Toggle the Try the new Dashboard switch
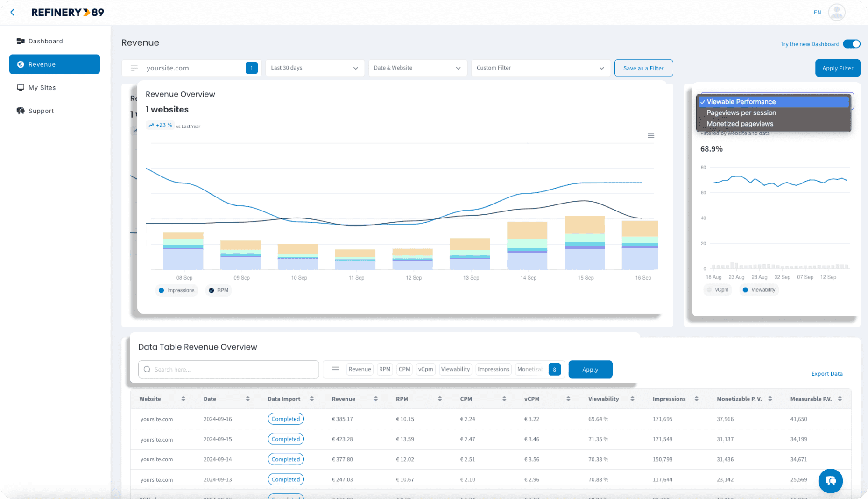The width and height of the screenshot is (868, 499). 852,44
